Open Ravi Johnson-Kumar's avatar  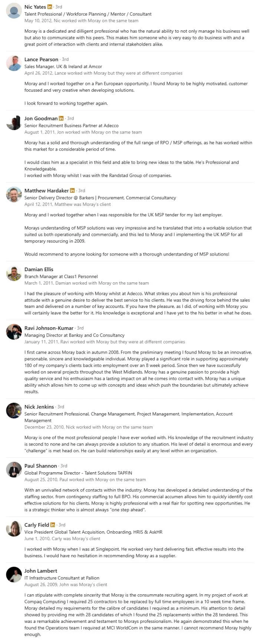click(x=14, y=332)
